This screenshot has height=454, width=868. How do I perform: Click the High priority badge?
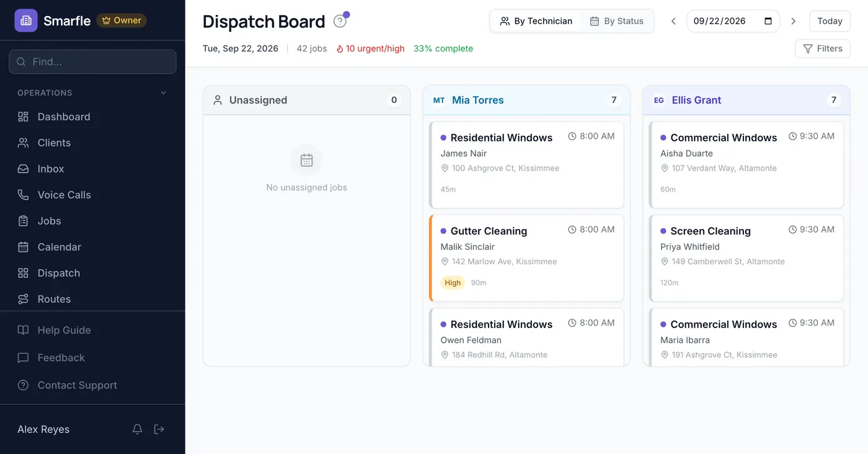(x=453, y=283)
